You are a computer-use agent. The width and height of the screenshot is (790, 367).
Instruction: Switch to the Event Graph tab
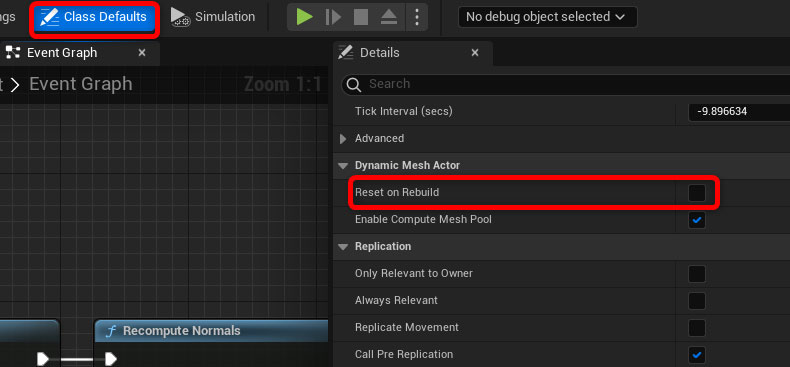click(61, 53)
